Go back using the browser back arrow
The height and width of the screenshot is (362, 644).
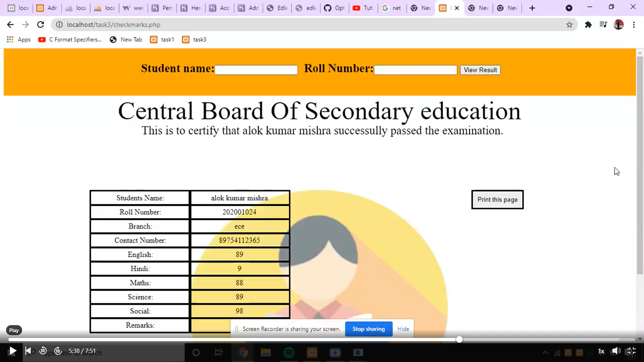[10, 24]
